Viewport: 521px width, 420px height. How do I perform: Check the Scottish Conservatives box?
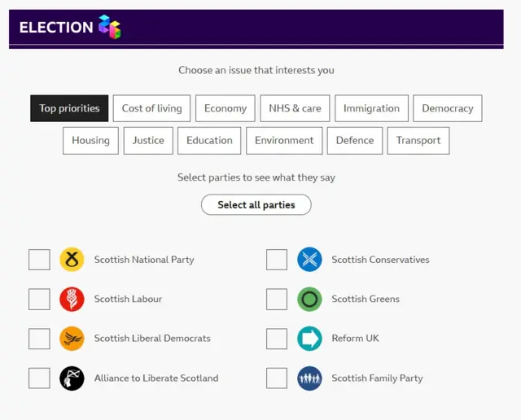click(277, 260)
